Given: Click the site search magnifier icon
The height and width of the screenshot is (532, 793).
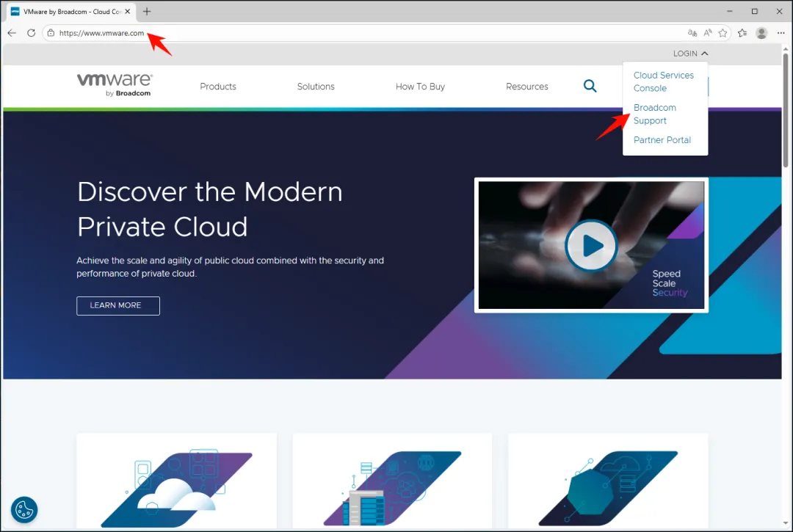Looking at the screenshot, I should [x=590, y=86].
